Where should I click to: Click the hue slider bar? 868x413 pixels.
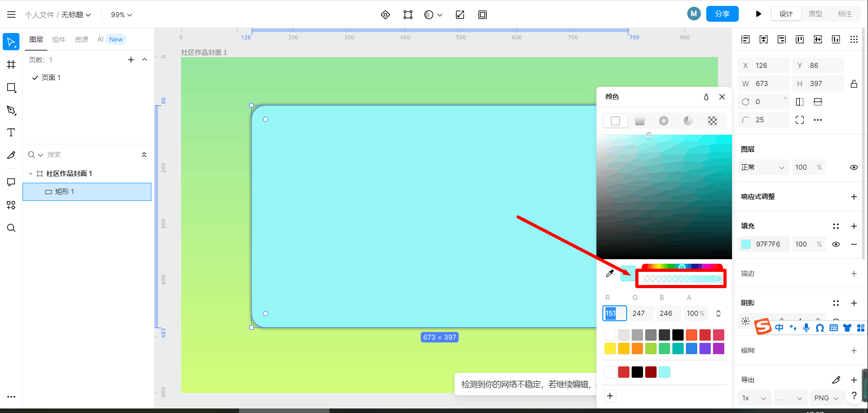(682, 266)
